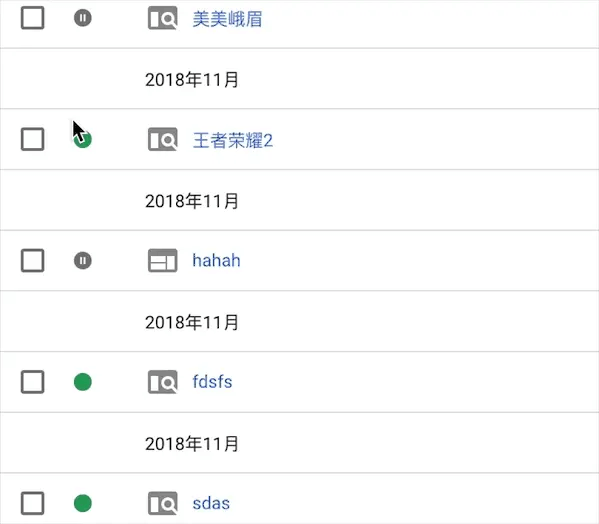599x524 pixels.
Task: Click the display campaign icon beside hahah
Action: click(x=163, y=261)
